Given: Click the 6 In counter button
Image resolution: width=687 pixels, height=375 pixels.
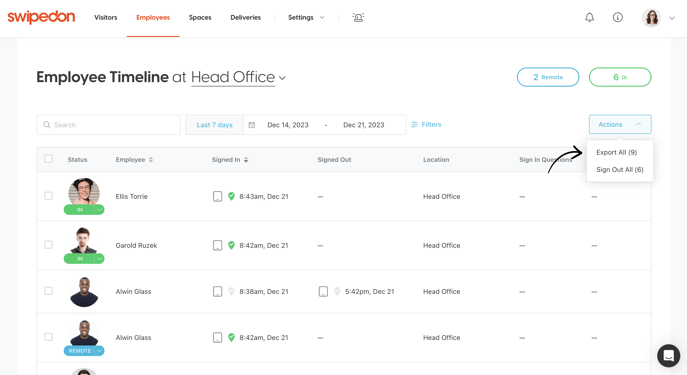Looking at the screenshot, I should click(620, 77).
